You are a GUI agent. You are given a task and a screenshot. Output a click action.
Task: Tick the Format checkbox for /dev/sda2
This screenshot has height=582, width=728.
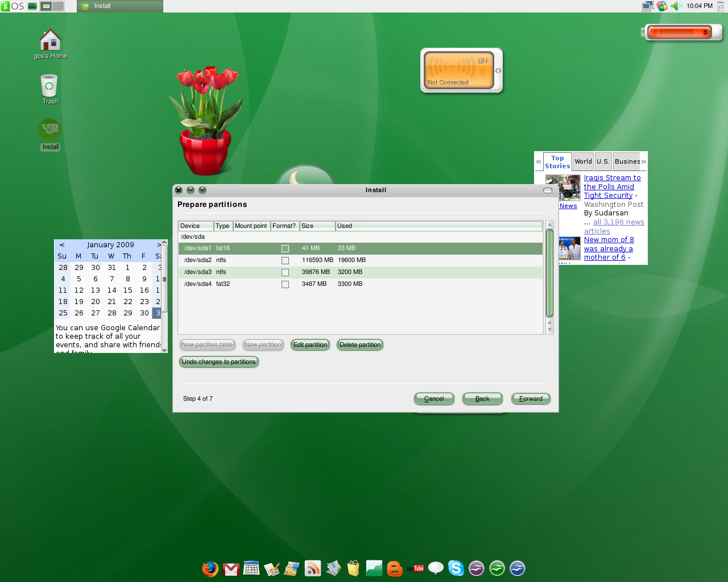click(x=285, y=260)
